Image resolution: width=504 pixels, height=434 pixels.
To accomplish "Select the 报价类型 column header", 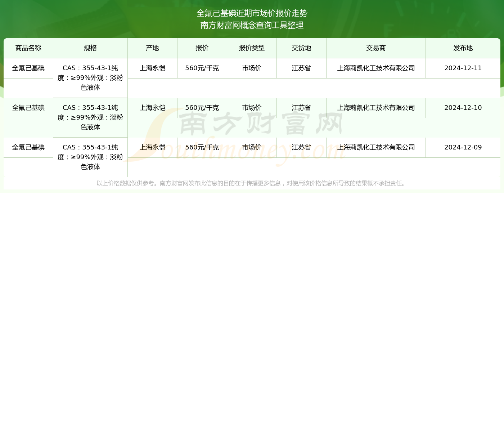I will point(252,48).
